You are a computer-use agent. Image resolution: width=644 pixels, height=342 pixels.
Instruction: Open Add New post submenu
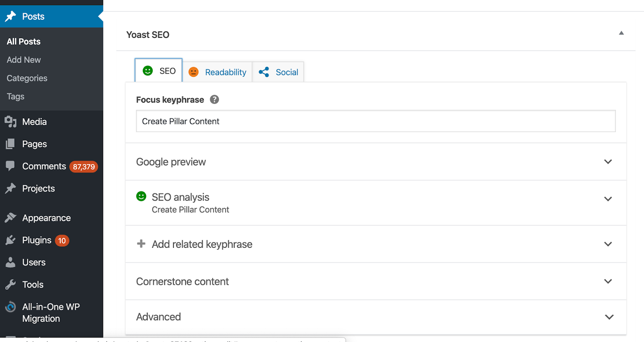pos(24,60)
